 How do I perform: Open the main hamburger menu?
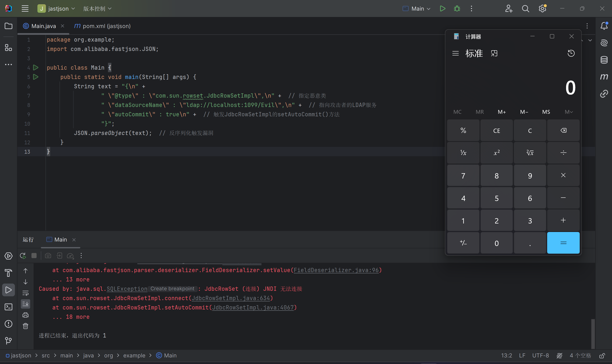pyautogui.click(x=25, y=8)
